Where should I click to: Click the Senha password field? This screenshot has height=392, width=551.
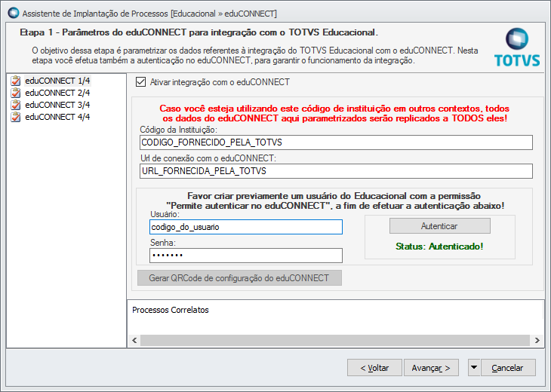coord(246,256)
